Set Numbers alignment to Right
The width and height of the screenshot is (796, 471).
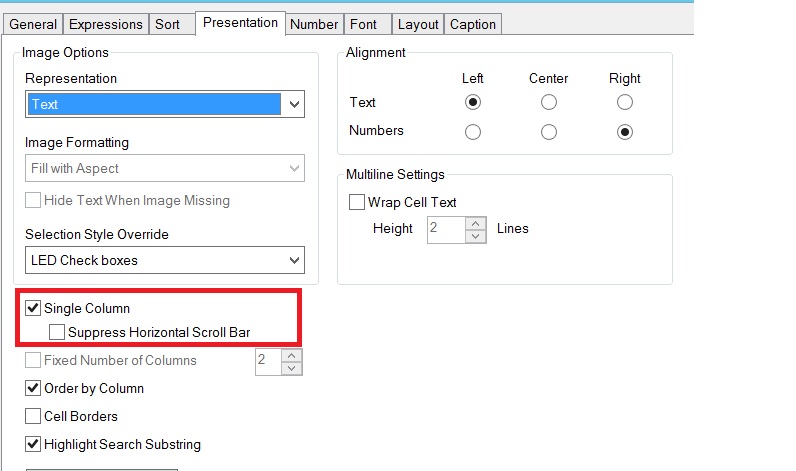[625, 132]
